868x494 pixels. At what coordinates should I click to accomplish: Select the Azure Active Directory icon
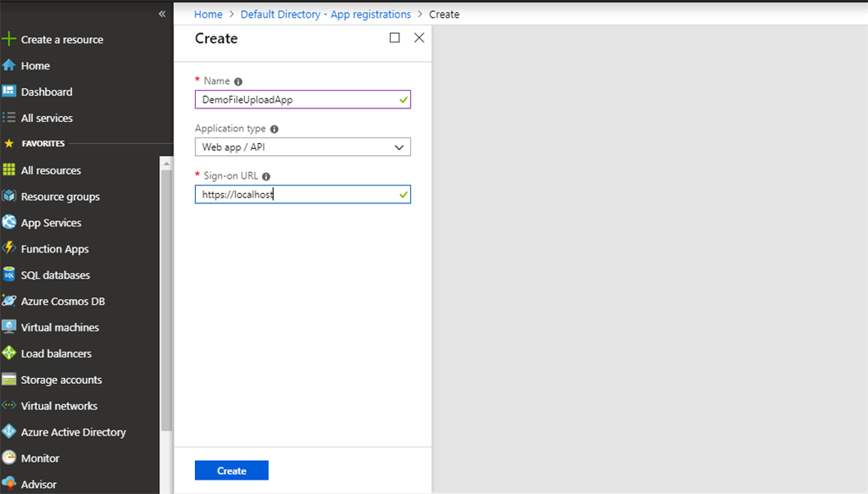10,431
